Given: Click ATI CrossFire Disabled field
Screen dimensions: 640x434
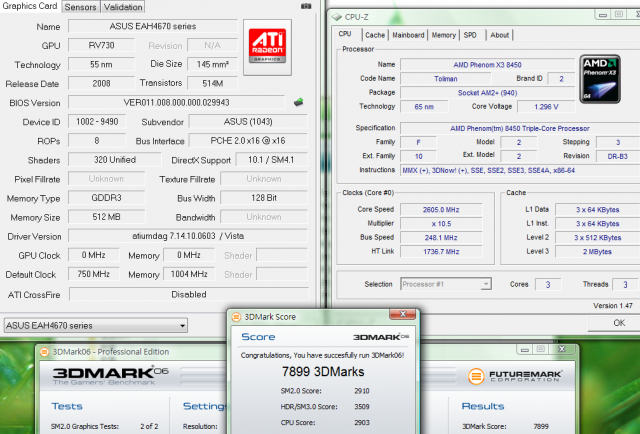Looking at the screenshot, I should coord(189,294).
